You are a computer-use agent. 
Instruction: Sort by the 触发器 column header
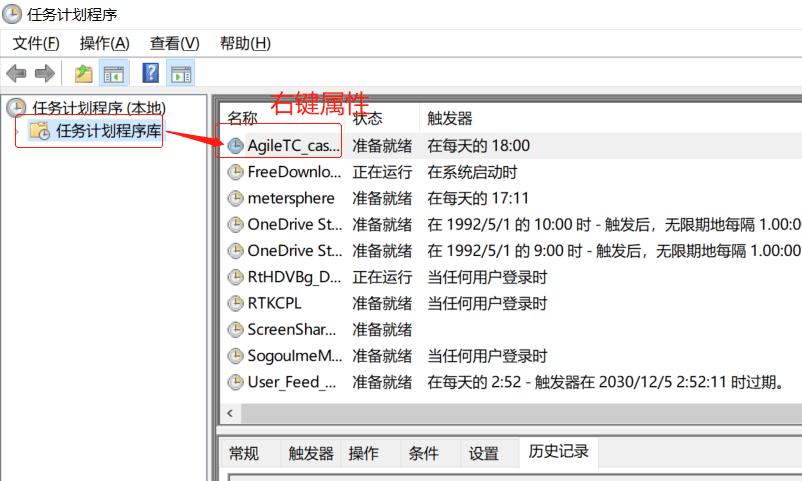tap(450, 118)
